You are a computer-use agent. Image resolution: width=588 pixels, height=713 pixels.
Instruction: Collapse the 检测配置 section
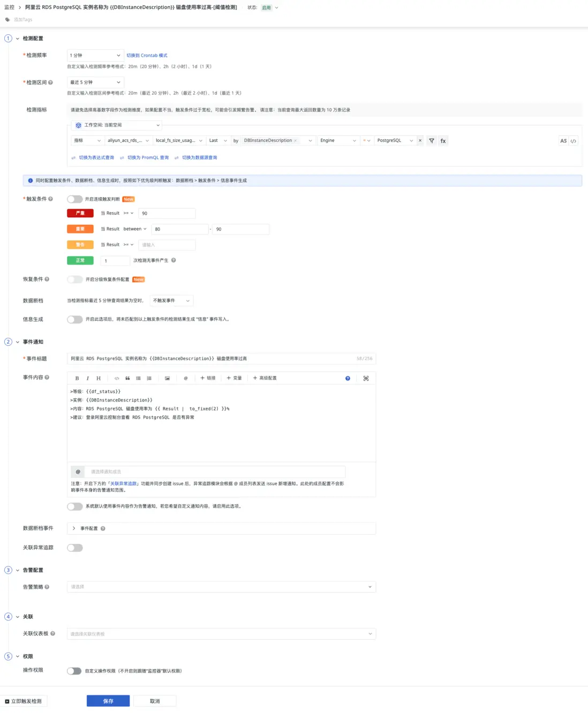click(x=18, y=39)
